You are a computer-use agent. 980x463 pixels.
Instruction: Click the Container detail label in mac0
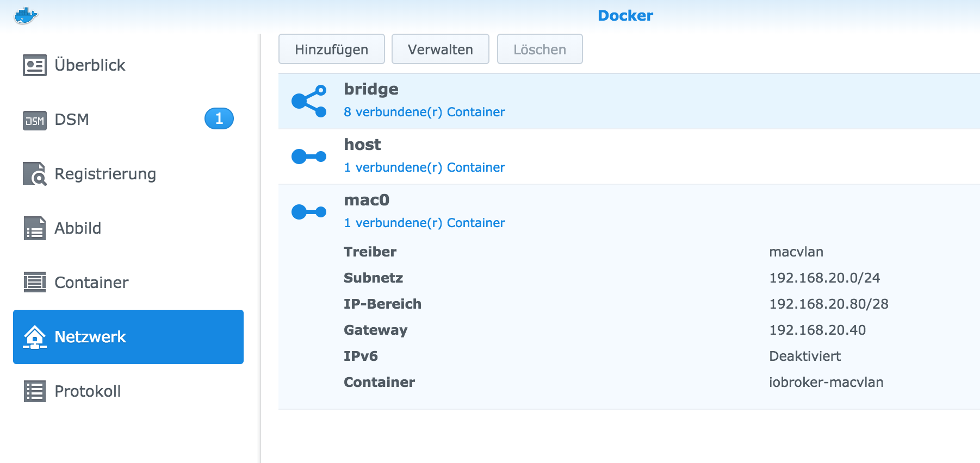pyautogui.click(x=379, y=382)
